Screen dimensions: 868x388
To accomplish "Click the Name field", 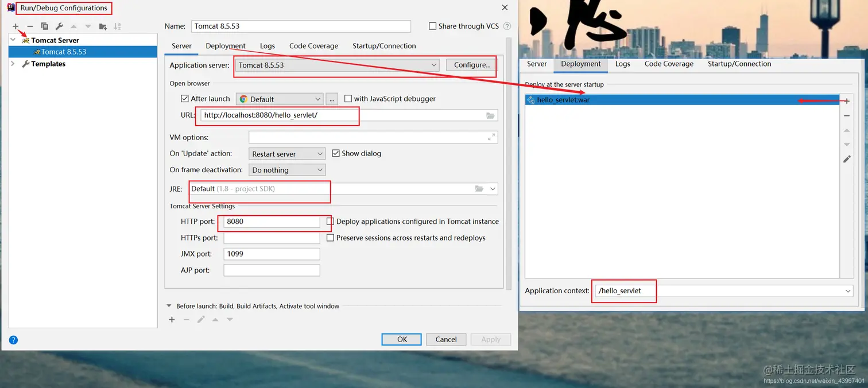I will coord(301,26).
